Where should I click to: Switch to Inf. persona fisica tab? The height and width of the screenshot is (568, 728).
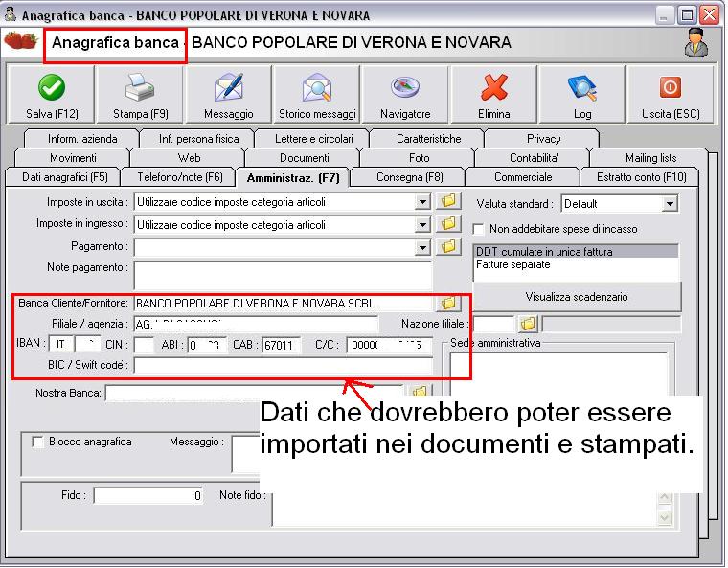point(198,139)
